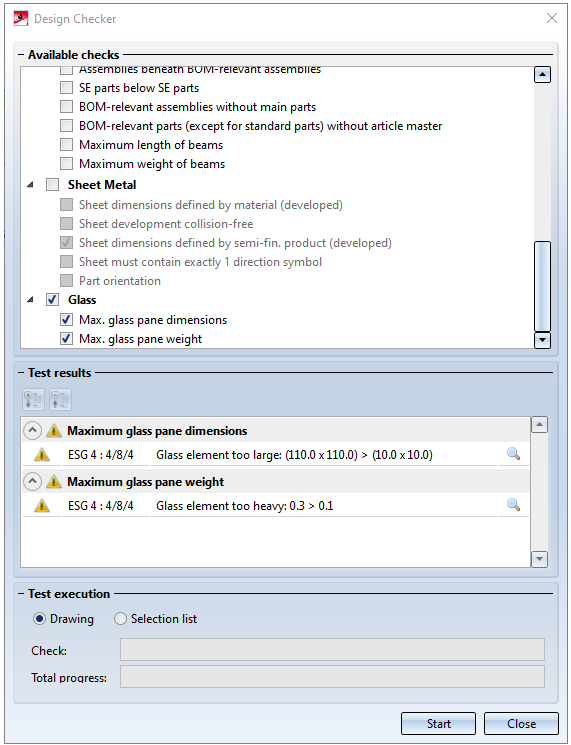571x745 pixels.
Task: Click warning icon on glass too large row
Action: pyautogui.click(x=42, y=455)
